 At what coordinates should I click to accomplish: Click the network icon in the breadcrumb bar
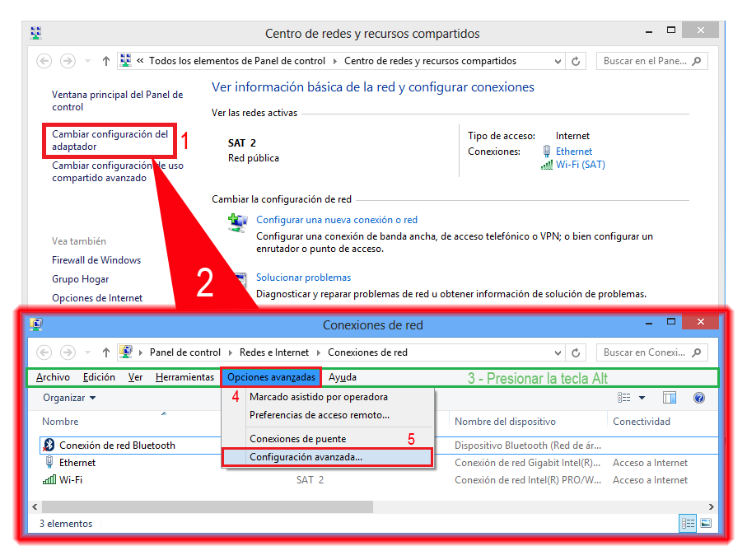pos(127,352)
